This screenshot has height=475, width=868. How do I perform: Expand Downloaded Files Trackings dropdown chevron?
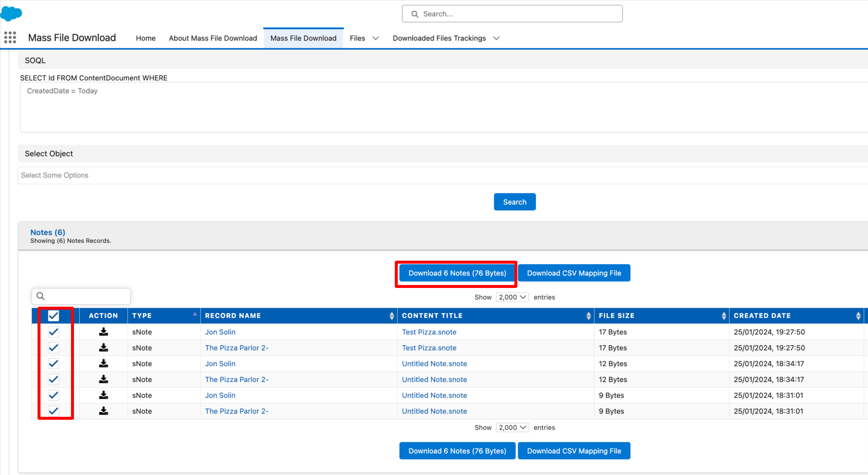(496, 38)
